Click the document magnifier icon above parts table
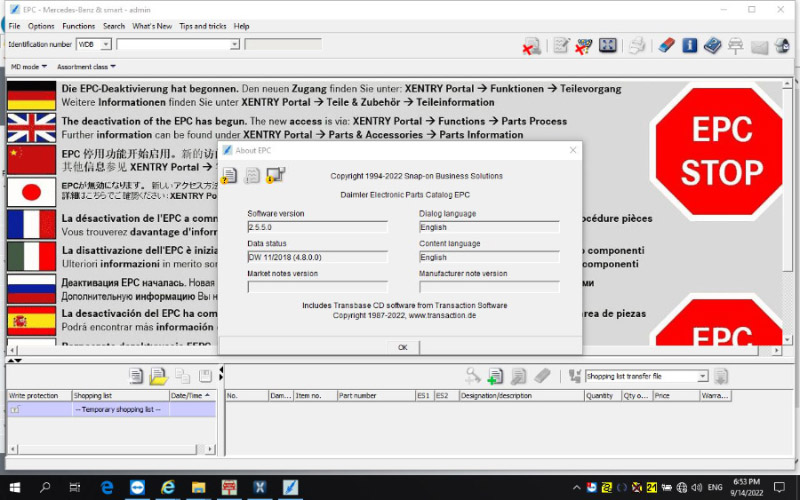This screenshot has height=500, width=800. click(518, 377)
